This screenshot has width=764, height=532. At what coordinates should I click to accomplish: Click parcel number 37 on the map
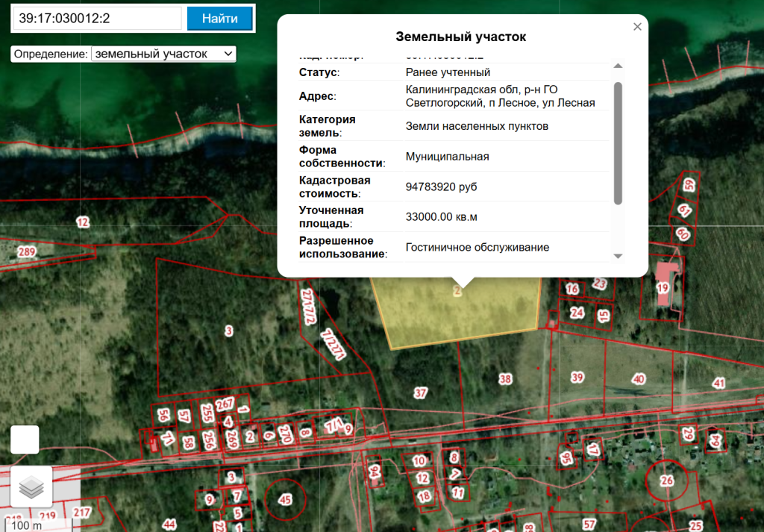[x=421, y=392]
